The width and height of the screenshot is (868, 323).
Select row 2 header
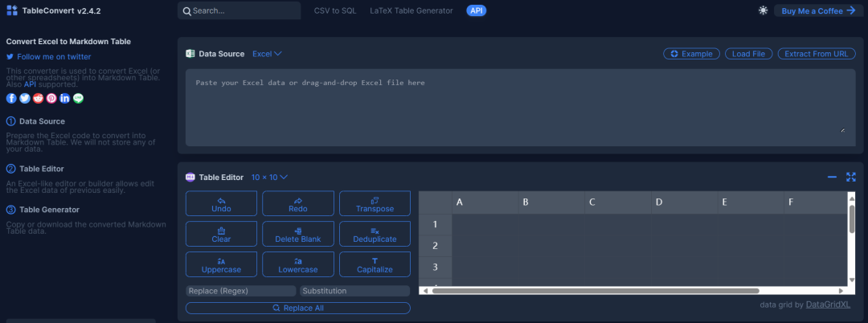tap(436, 246)
